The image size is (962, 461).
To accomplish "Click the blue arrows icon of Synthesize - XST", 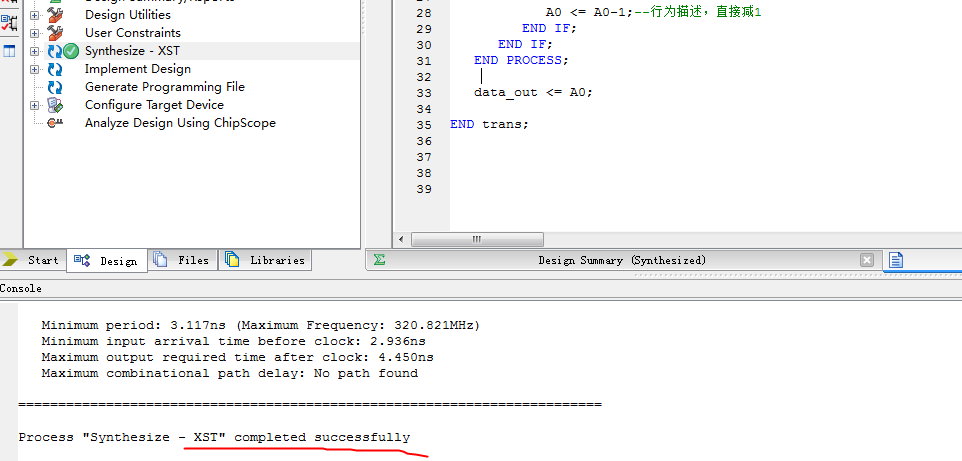I will coord(55,51).
